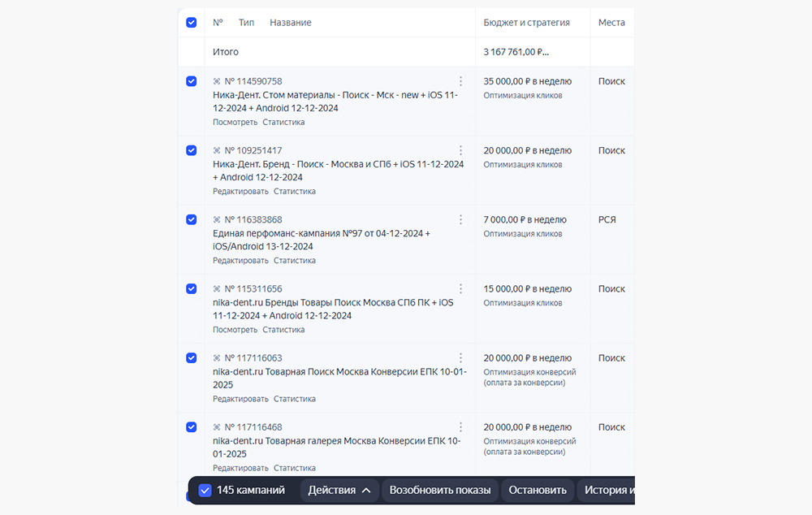Toggle the select-all checkbox in table header
Viewport: 812px width, 515px height.
tap(191, 22)
